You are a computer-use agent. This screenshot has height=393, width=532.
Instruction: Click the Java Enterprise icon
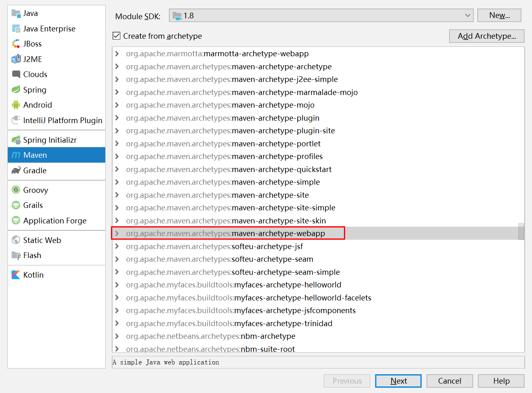[16, 29]
